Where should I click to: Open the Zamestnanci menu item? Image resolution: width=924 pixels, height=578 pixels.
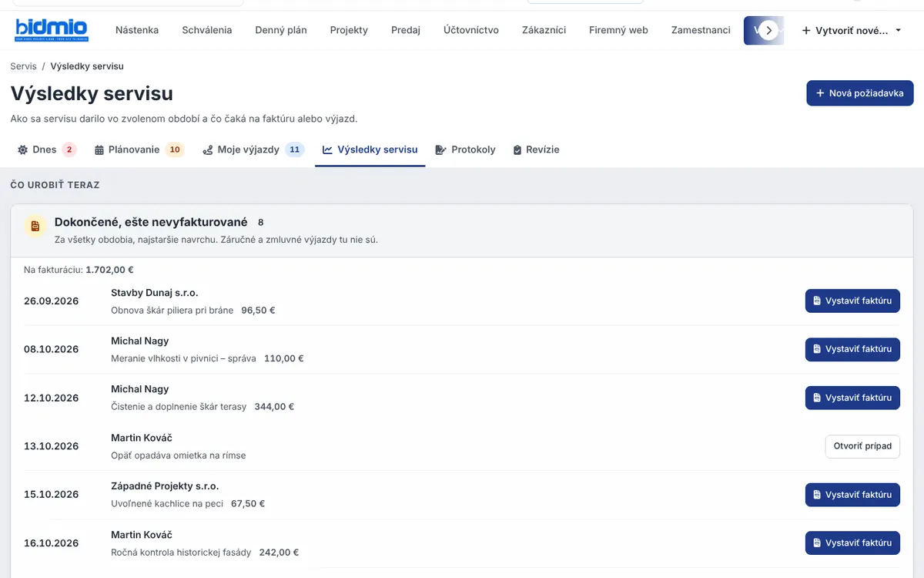coord(701,30)
